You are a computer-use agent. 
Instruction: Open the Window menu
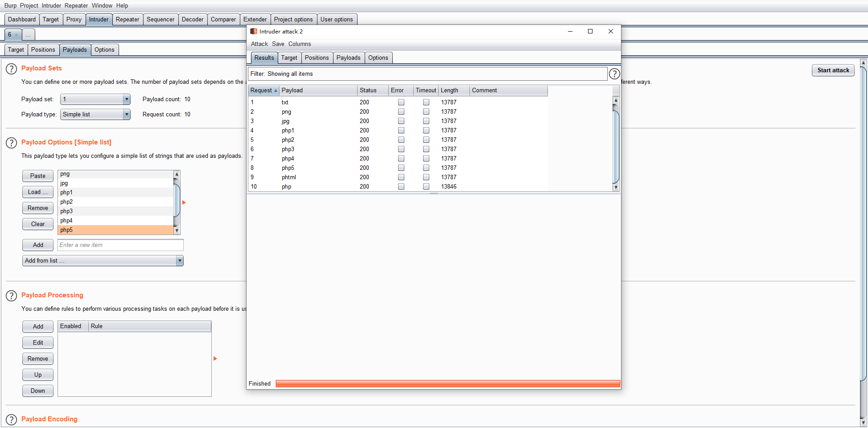102,6
